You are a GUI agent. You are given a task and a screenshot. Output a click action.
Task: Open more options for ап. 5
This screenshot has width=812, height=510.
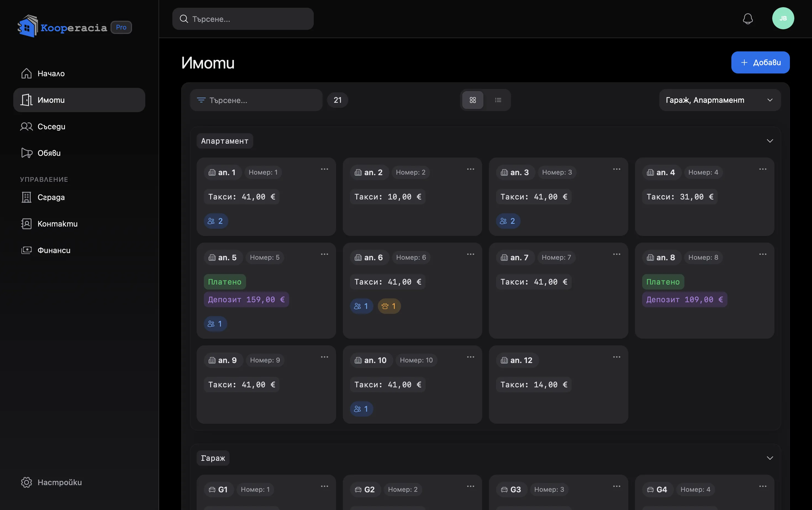click(325, 254)
